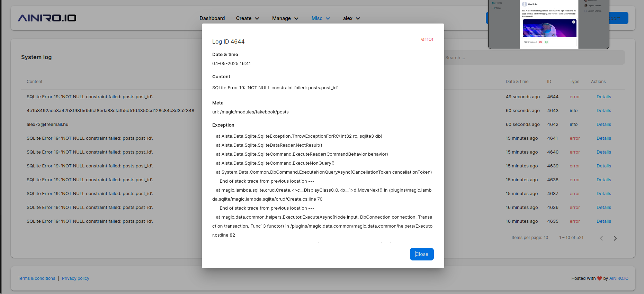
Task: Go to Dashboard in the top navigation
Action: pos(212,18)
